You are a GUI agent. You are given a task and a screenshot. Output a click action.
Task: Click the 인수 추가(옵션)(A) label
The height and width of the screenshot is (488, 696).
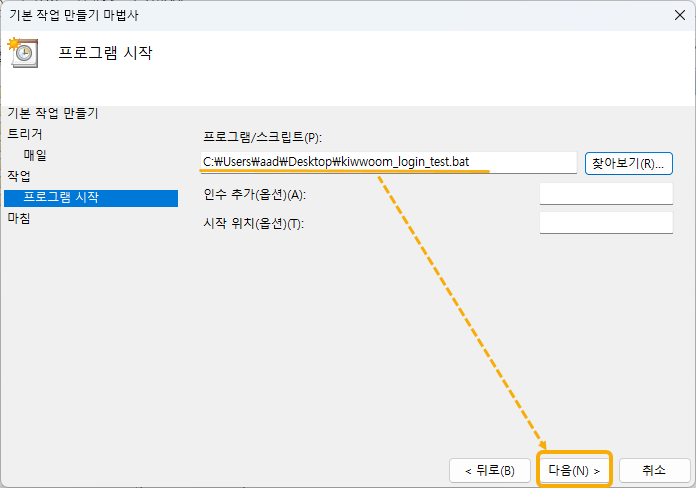(253, 194)
